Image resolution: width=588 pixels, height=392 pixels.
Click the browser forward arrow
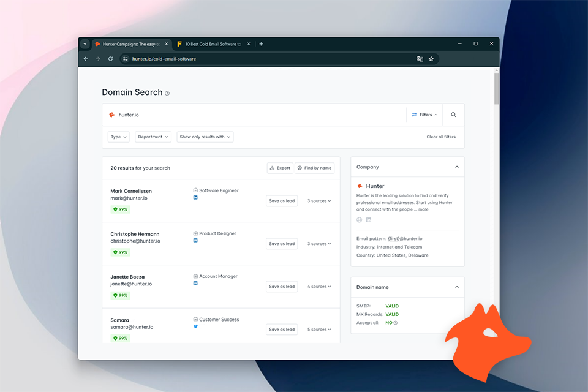coord(98,59)
